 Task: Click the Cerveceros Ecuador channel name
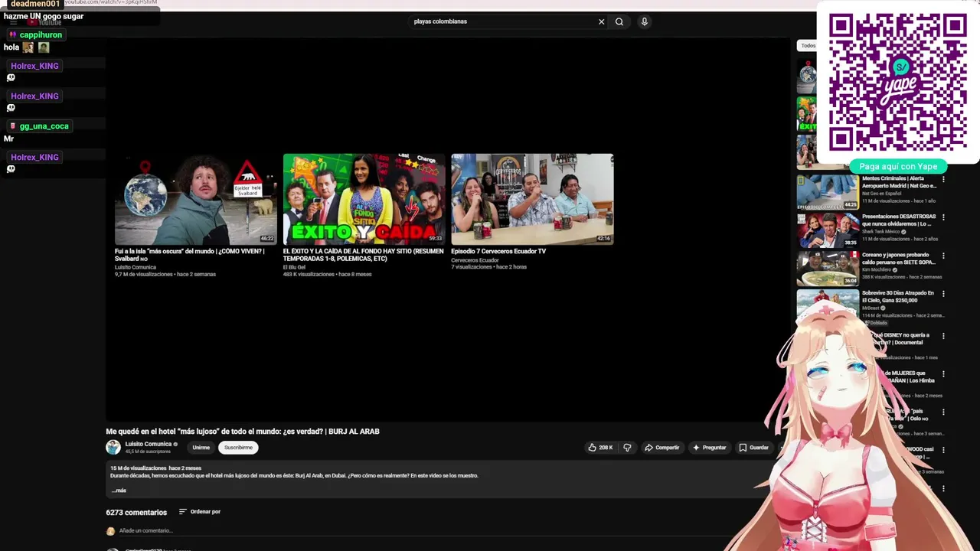coord(475,260)
